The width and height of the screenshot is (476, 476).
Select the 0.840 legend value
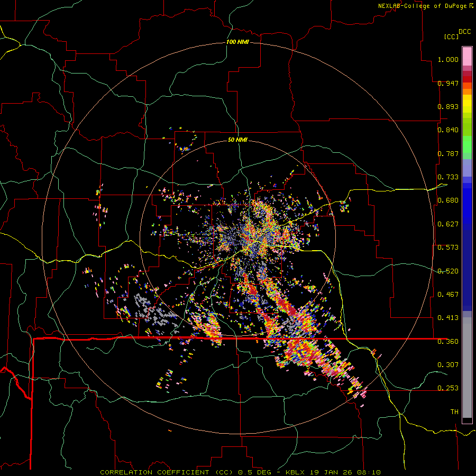(448, 130)
